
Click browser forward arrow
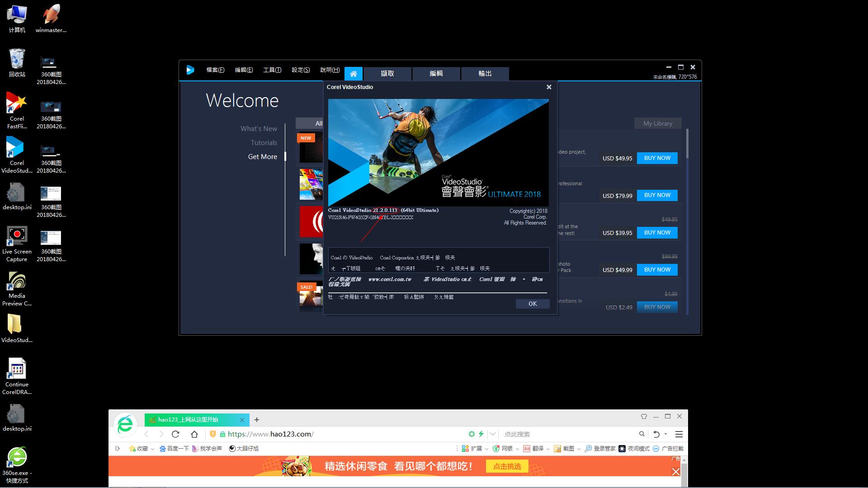161,434
